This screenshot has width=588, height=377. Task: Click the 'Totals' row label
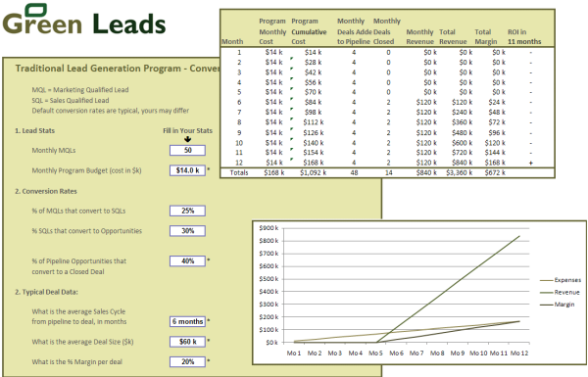pyautogui.click(x=239, y=172)
